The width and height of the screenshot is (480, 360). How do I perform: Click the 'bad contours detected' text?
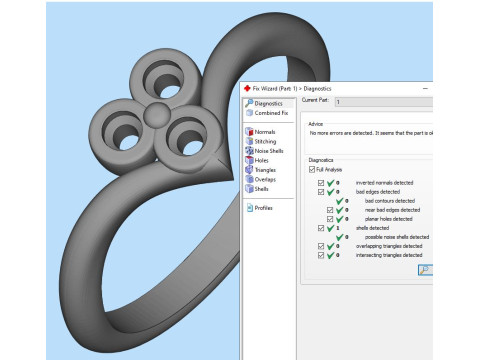[x=390, y=201]
